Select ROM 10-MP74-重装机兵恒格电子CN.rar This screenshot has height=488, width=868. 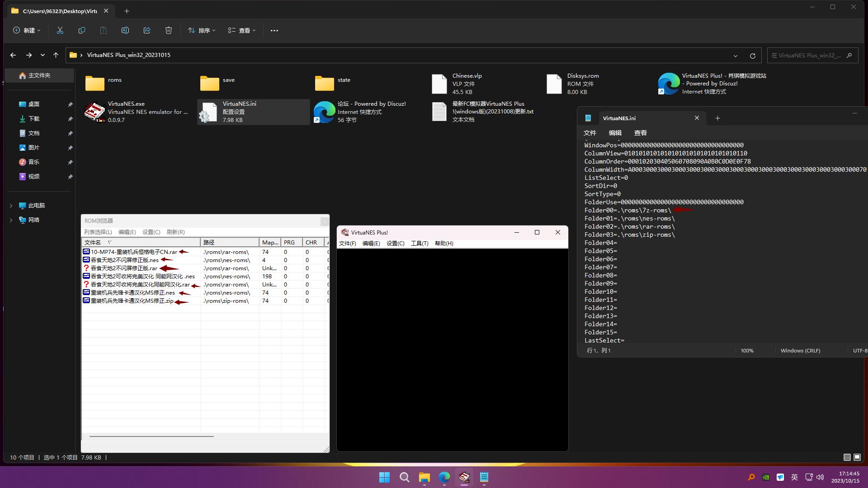tap(134, 252)
